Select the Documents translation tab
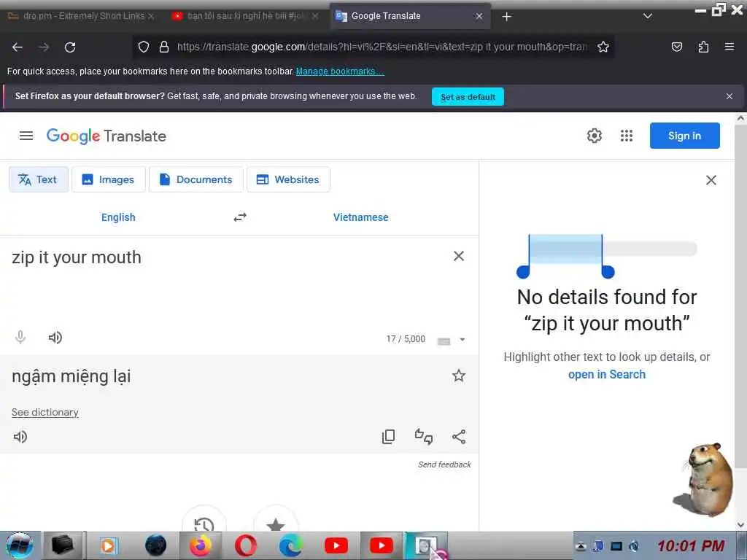The image size is (747, 560). 196,179
